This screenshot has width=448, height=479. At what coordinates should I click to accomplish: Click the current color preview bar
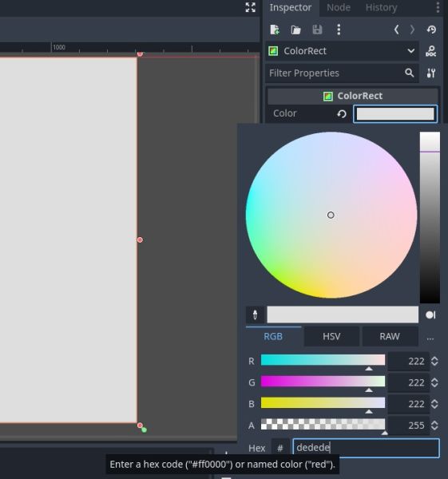(343, 315)
